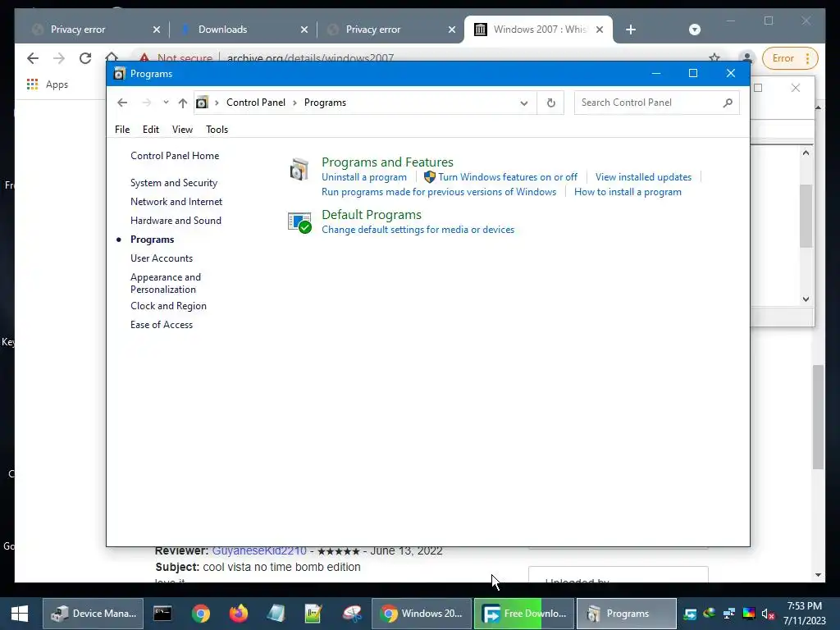Click the Control Panel icon in address bar
This screenshot has height=630, width=840.
tap(202, 103)
